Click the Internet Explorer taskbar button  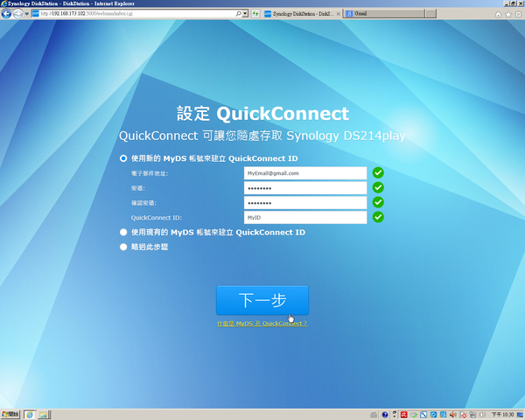(30, 415)
